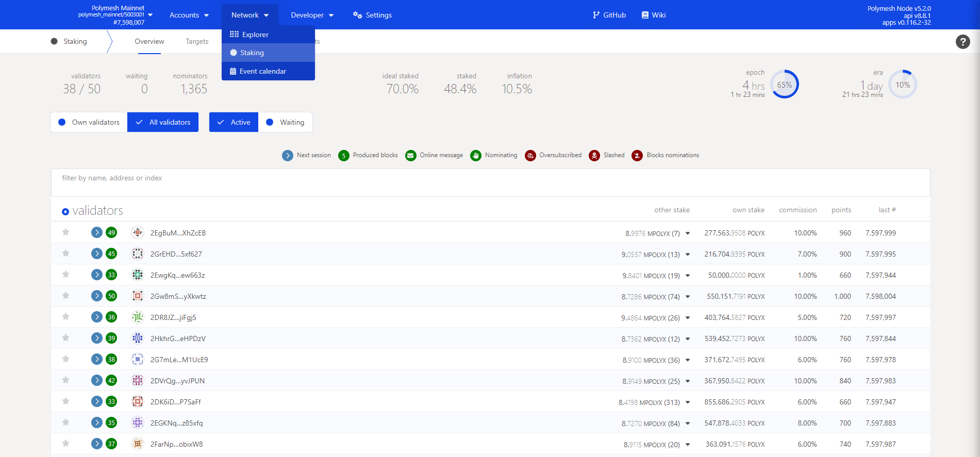This screenshot has height=457, width=980.
Task: Copy address via 2GrEHD...5xf627 identicon
Action: coord(138,253)
